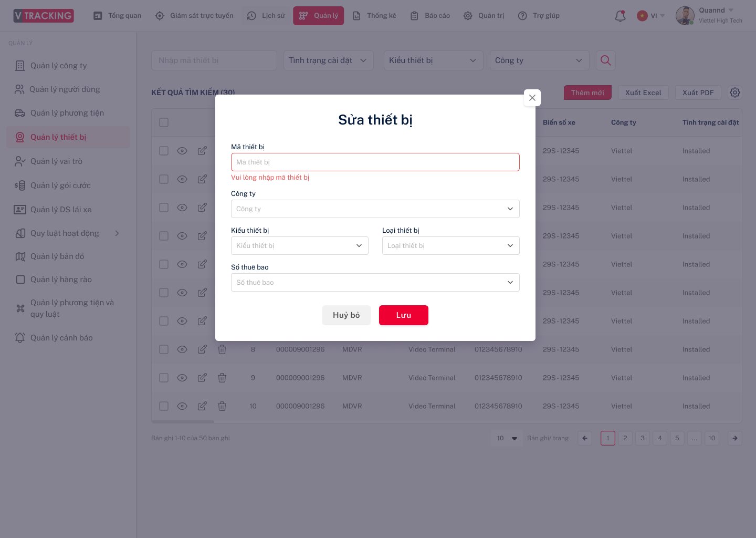Screen dimensions: 756x538
Task: Go to page 3
Action: tap(643, 438)
